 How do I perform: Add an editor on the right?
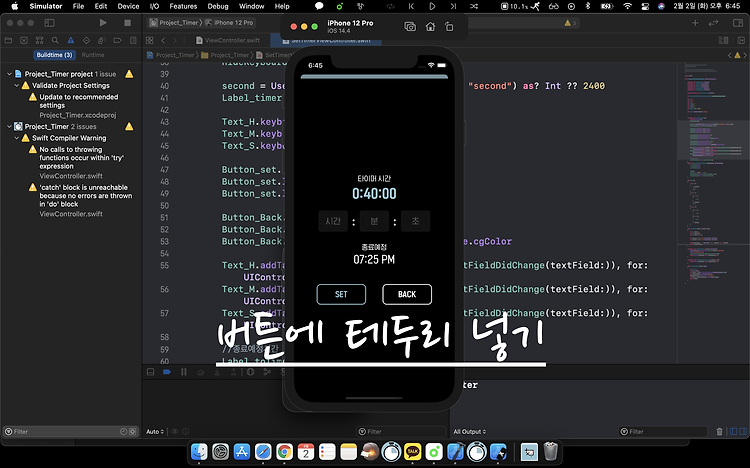coord(739,41)
